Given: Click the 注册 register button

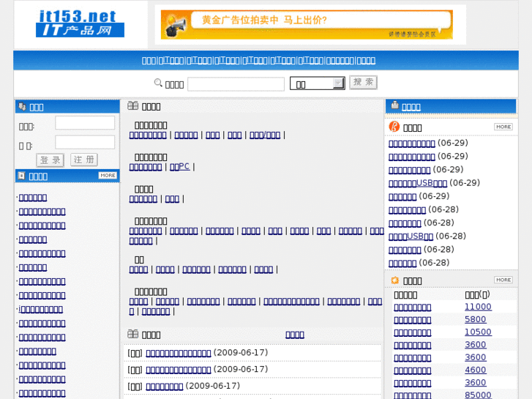Looking at the screenshot, I should pyautogui.click(x=84, y=160).
